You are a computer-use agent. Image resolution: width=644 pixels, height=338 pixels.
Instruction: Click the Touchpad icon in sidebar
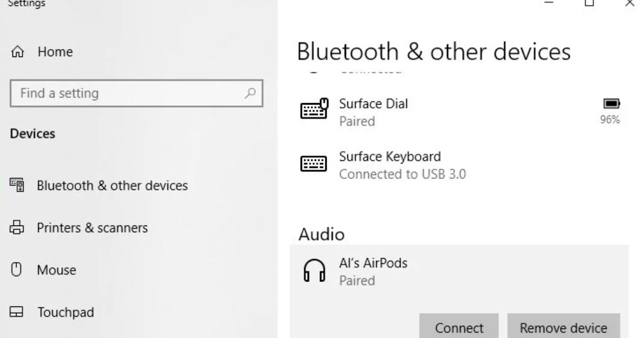point(17,312)
